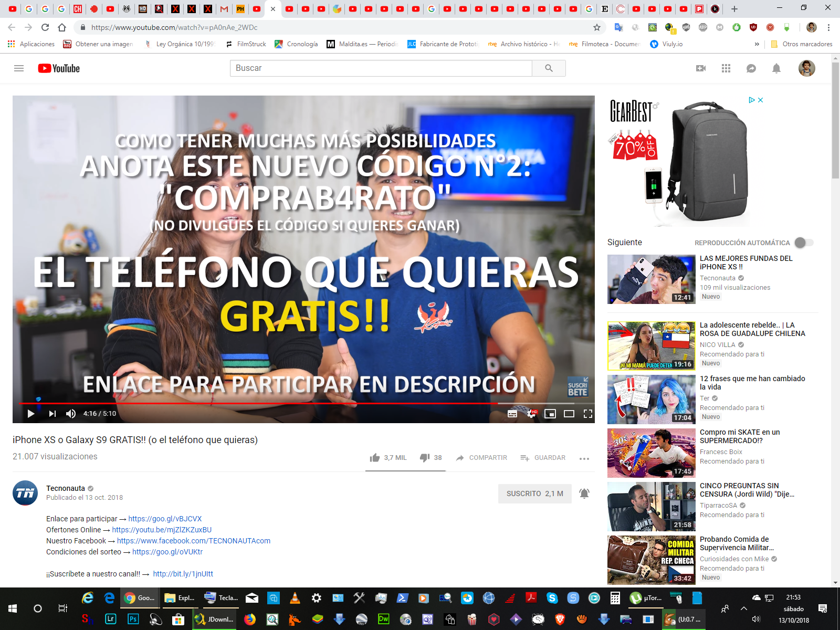
Task: Toggle Tecnonauta channel notification bell
Action: [x=584, y=493]
